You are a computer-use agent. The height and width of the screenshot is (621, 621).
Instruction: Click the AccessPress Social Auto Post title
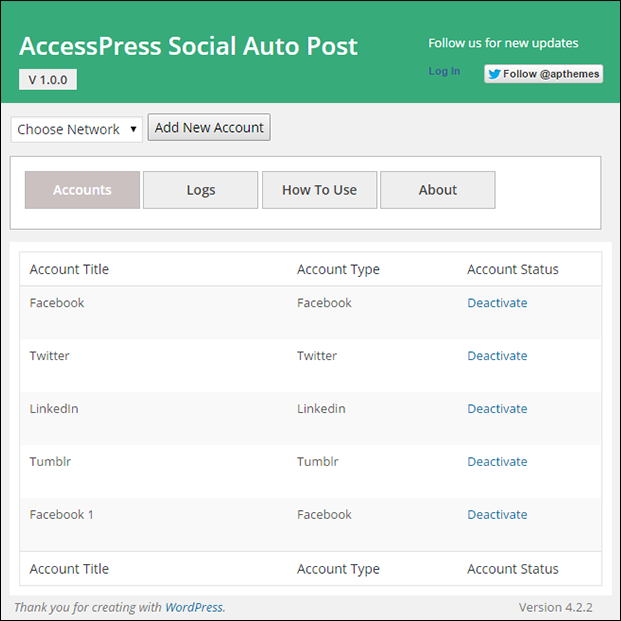(x=189, y=46)
